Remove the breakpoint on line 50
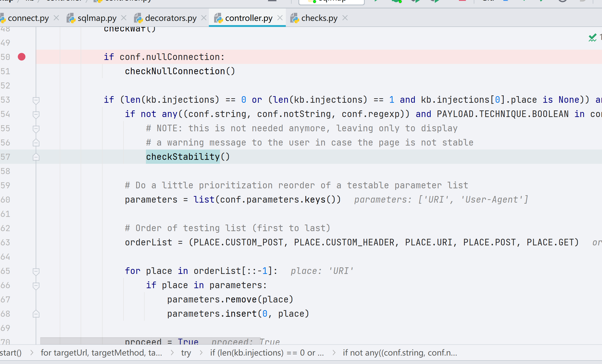Image resolution: width=602 pixels, height=364 pixels. 22,57
